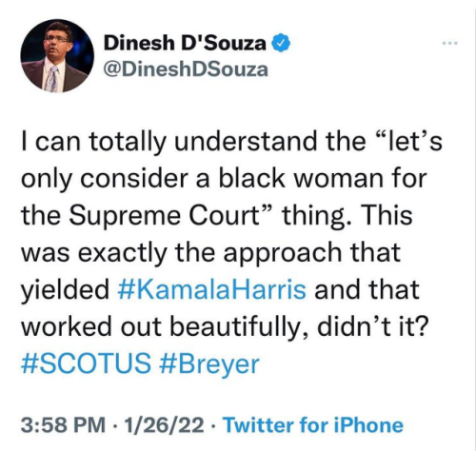
Task: Click the word "thing." after the closing quote
Action: click(x=316, y=216)
